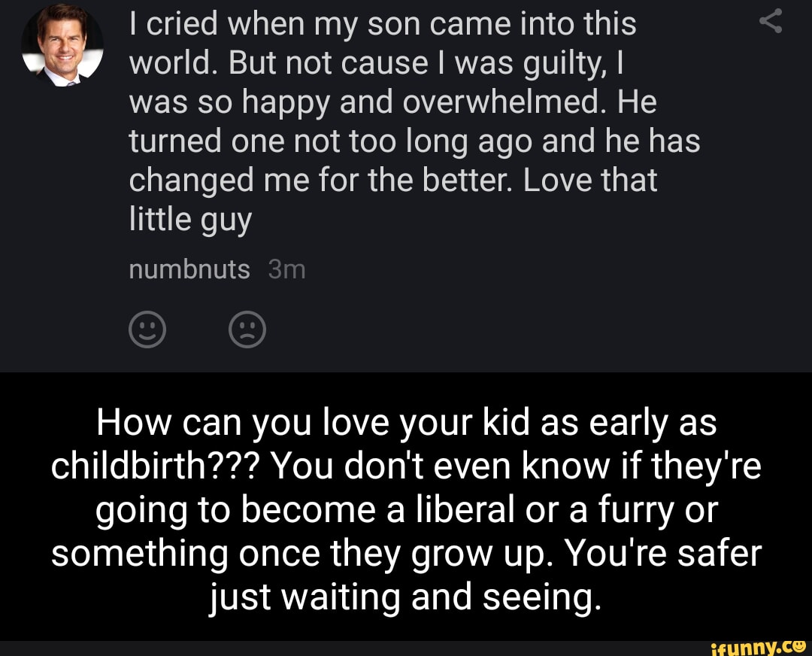Click the 3m comment timestamp
Image resolution: width=812 pixels, height=656 pixels.
pos(286,269)
